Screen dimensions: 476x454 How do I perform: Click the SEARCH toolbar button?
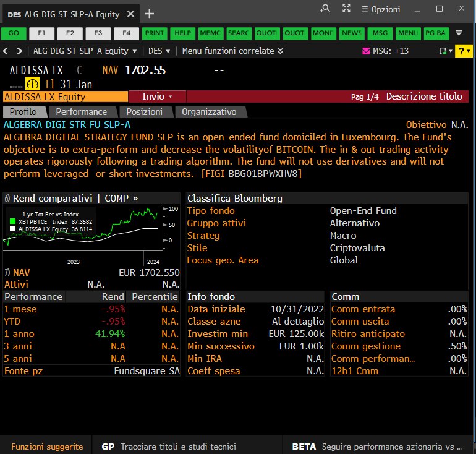click(239, 33)
